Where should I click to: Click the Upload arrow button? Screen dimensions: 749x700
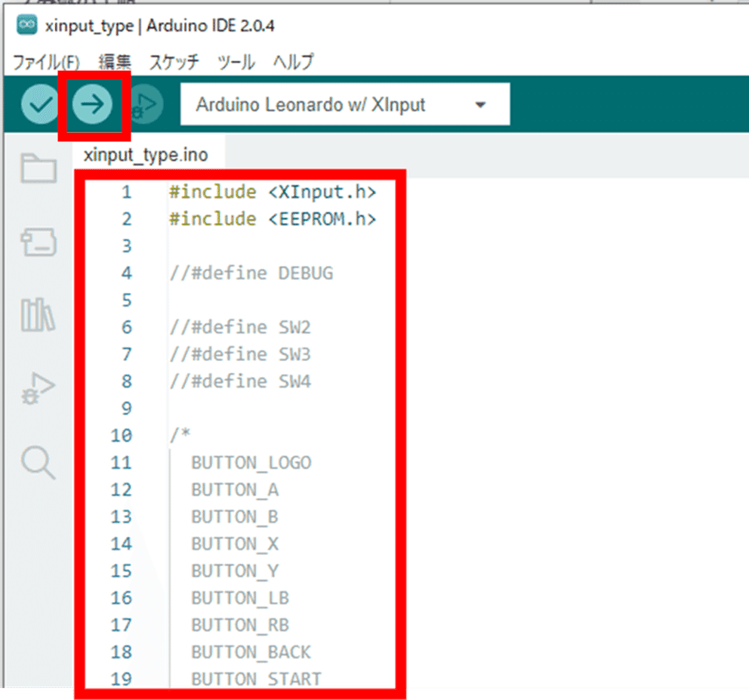pyautogui.click(x=92, y=104)
